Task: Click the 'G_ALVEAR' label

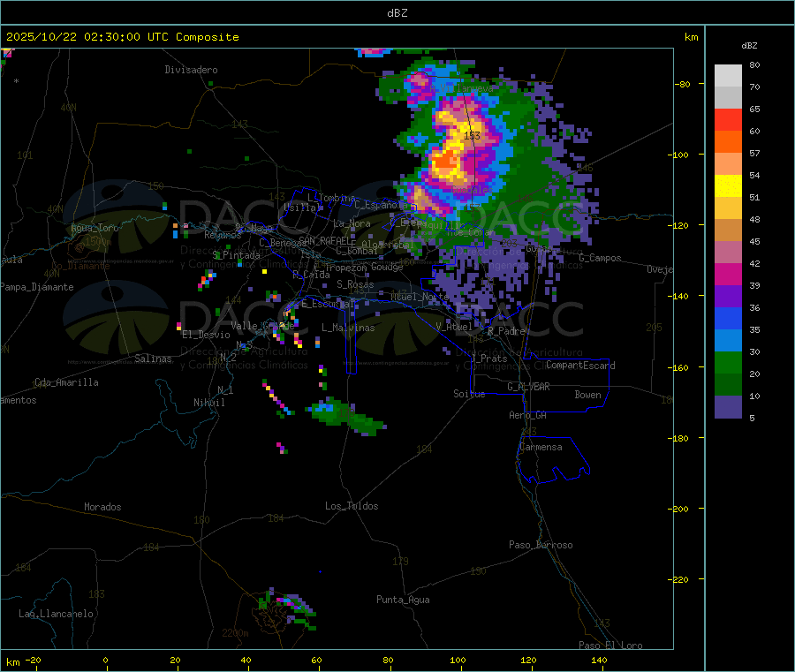Action: click(528, 387)
